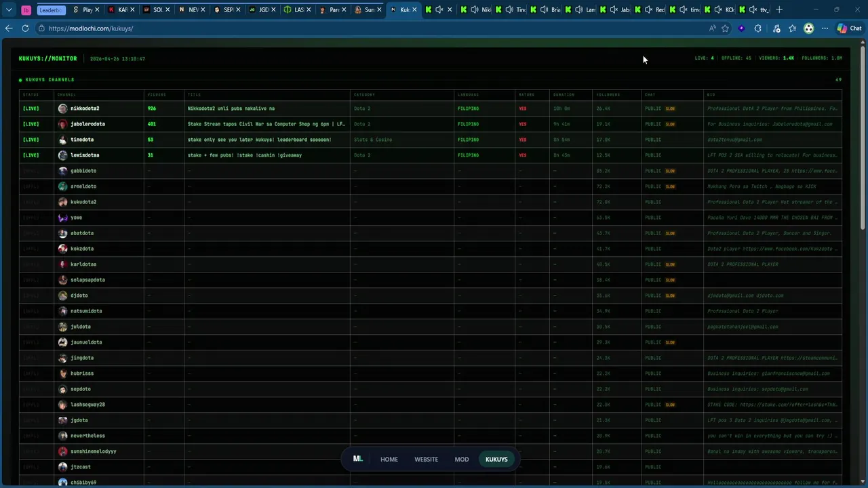The width and height of the screenshot is (868, 488).
Task: Mute audio on the Niki tab
Action: click(474, 9)
